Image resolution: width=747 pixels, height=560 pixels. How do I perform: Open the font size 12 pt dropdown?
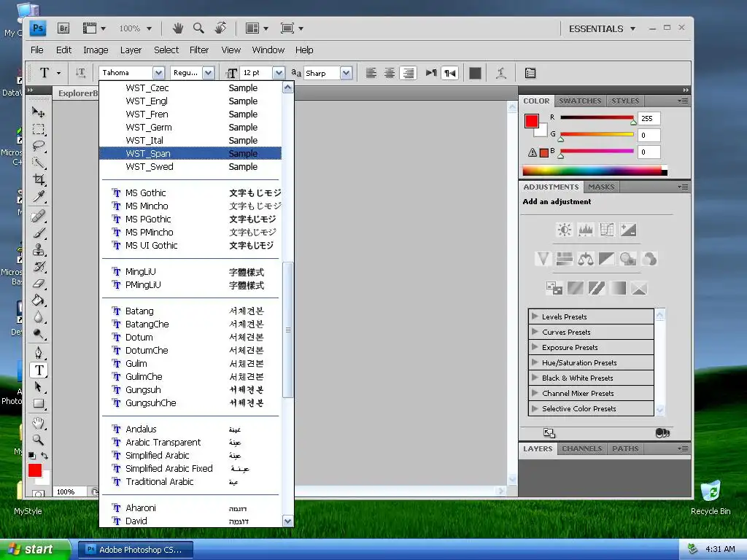coord(279,73)
